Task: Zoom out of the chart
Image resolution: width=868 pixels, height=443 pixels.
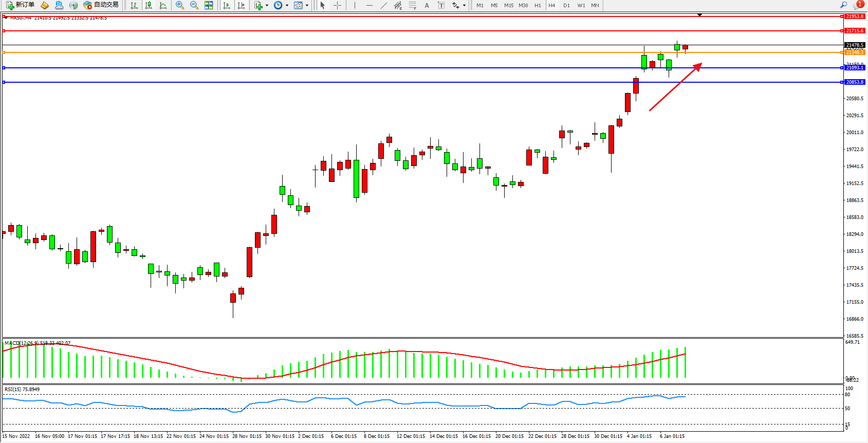Action: pos(194,5)
